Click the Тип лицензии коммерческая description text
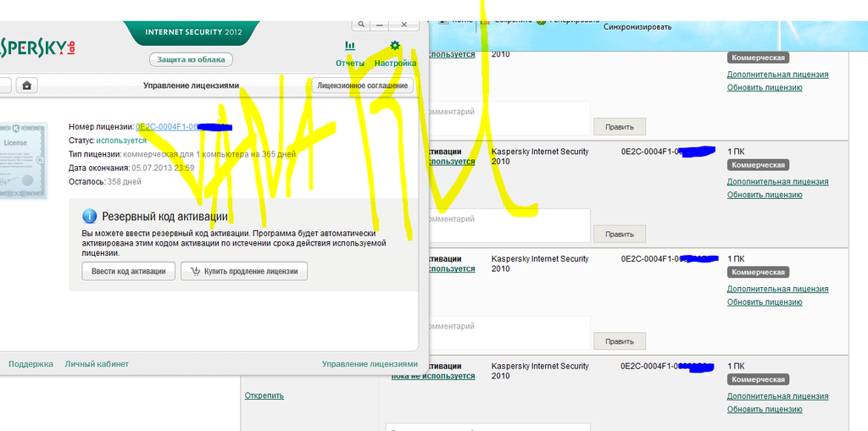 [209, 154]
